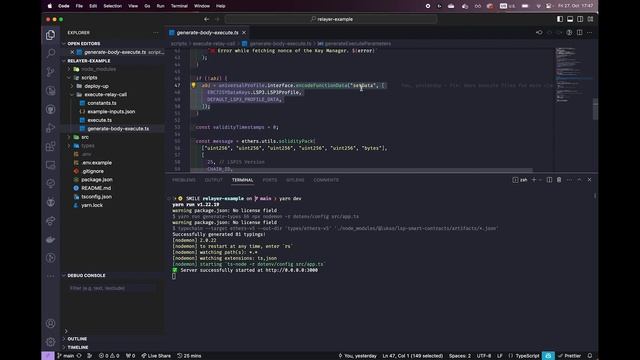Open remote window indicator in status bar
The width and height of the screenshot is (640, 360).
(48, 356)
